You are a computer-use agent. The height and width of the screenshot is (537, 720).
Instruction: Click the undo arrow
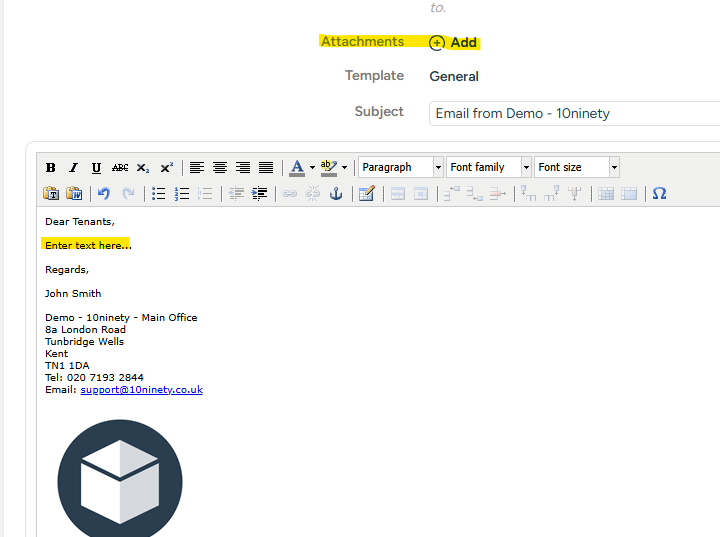pyautogui.click(x=104, y=194)
